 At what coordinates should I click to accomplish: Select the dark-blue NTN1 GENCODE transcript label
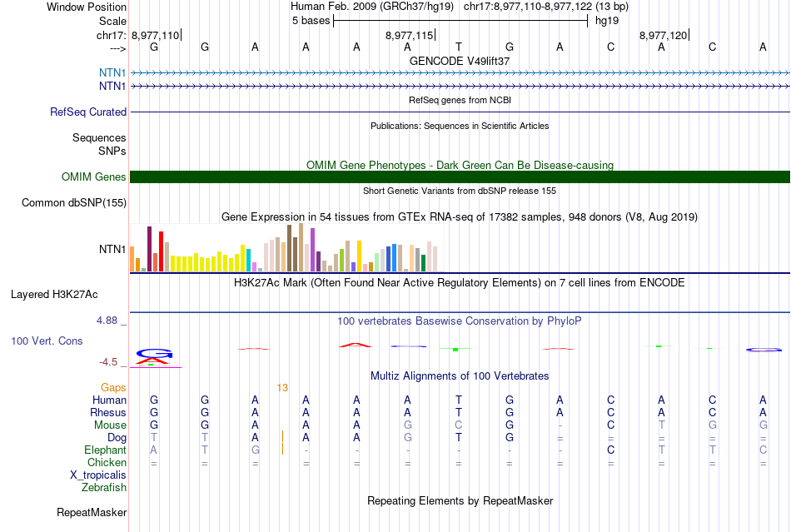pyautogui.click(x=112, y=87)
